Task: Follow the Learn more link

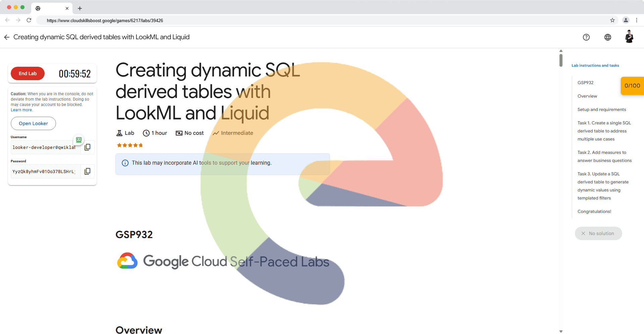Action: point(21,110)
